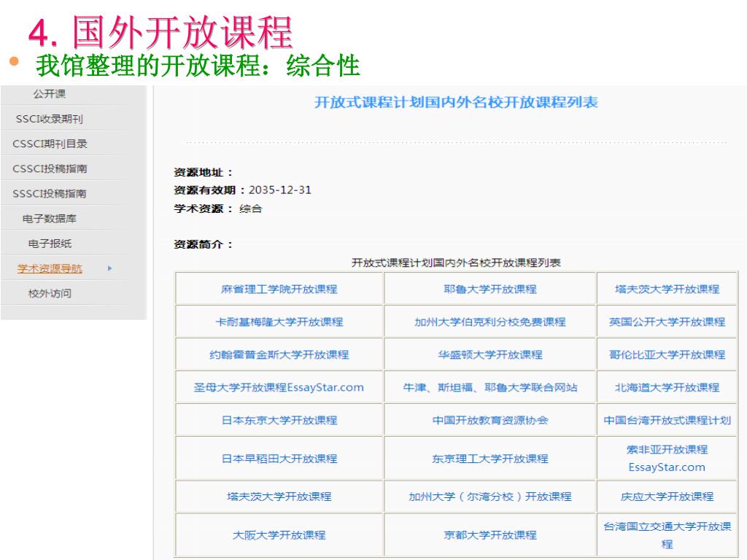The image size is (747, 560).
Task: Open 耶鲁大学开放课程 link
Action: tap(490, 289)
